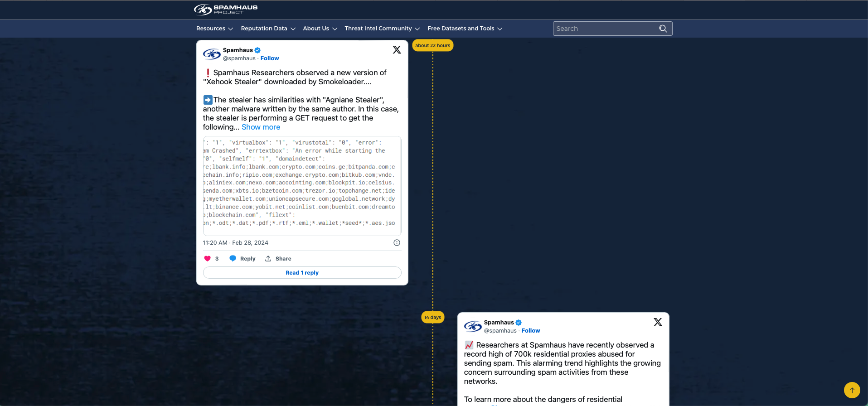The width and height of the screenshot is (868, 406).
Task: Click the Share text link
Action: (x=283, y=259)
